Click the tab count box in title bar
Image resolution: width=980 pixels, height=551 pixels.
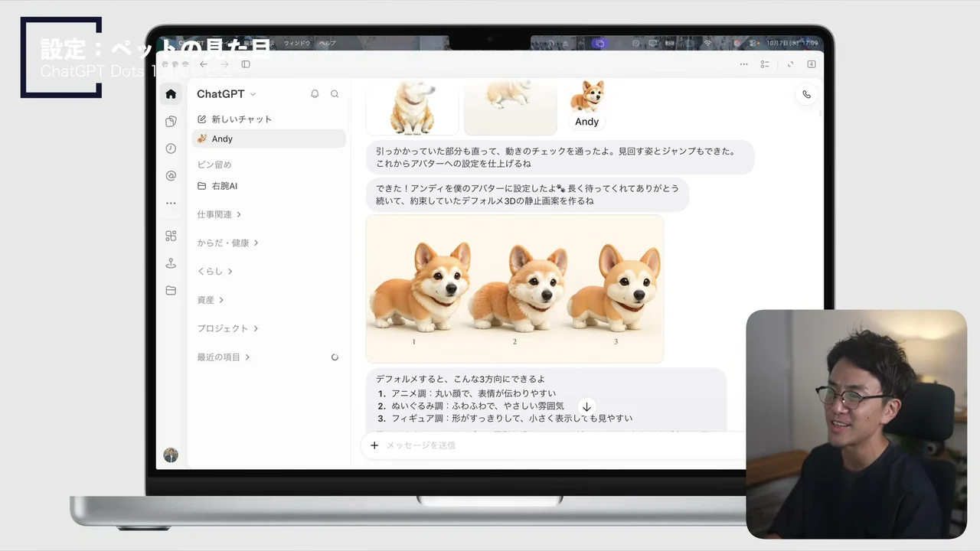(x=812, y=64)
